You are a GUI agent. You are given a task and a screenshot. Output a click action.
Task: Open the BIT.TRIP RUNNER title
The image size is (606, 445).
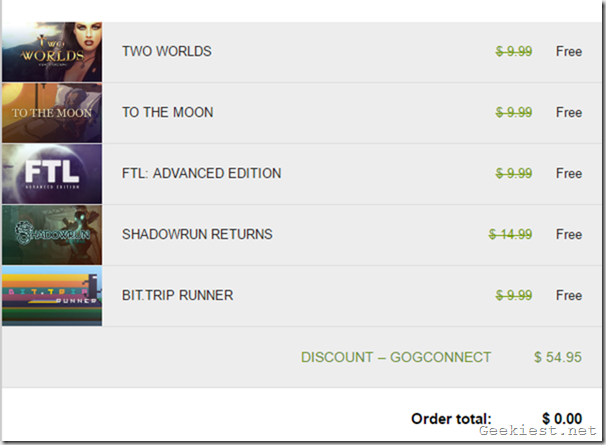(177, 295)
